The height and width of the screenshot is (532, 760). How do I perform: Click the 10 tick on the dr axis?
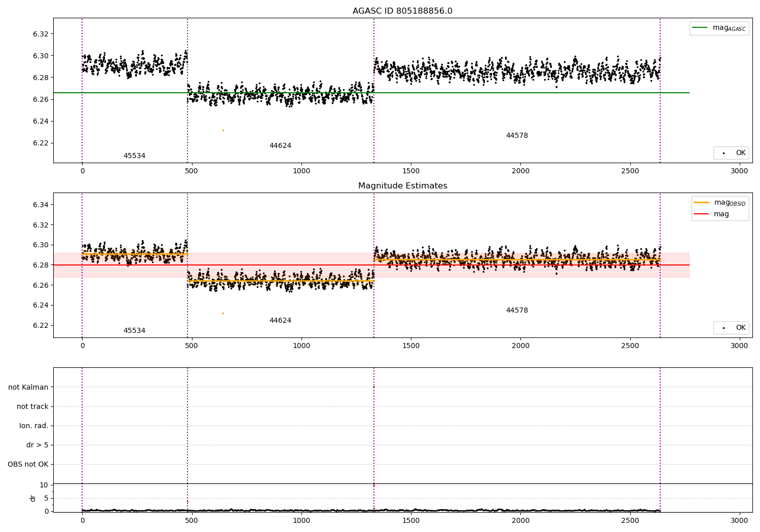pos(44,485)
